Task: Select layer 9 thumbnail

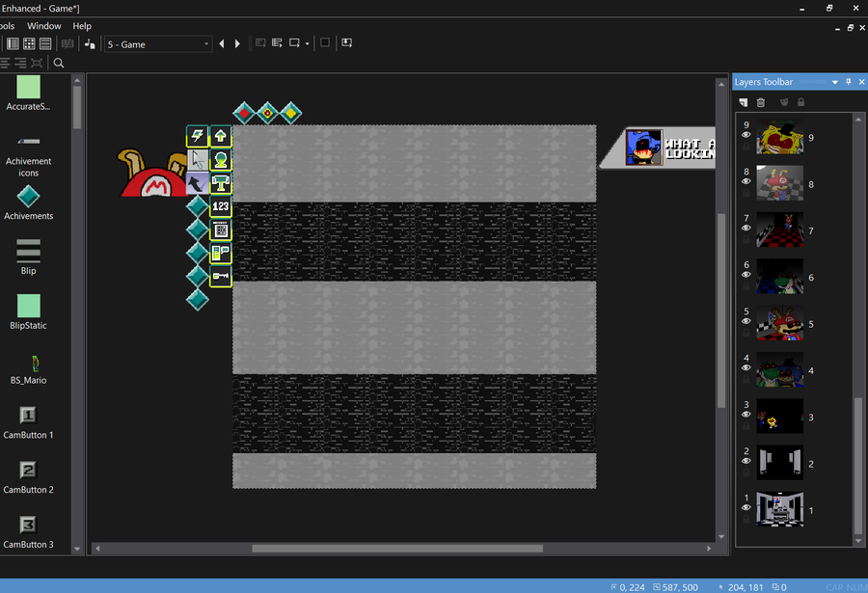Action: point(779,137)
